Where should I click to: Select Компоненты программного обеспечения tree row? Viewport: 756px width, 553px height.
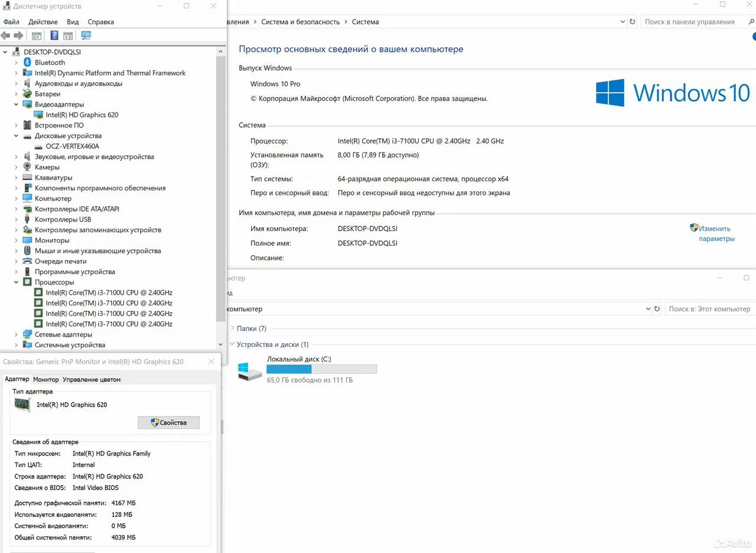[100, 188]
